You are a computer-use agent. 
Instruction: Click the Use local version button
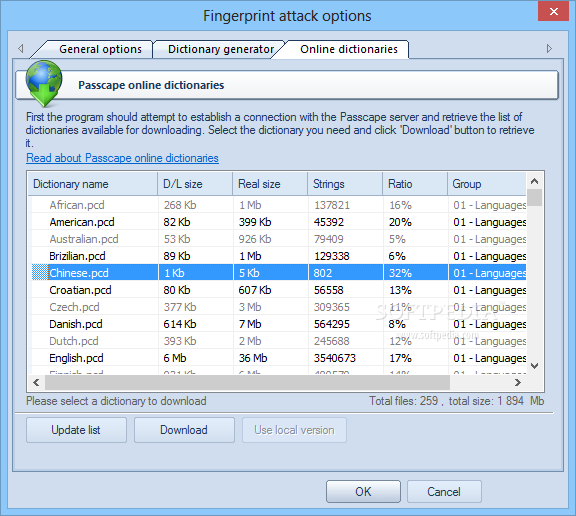point(294,430)
